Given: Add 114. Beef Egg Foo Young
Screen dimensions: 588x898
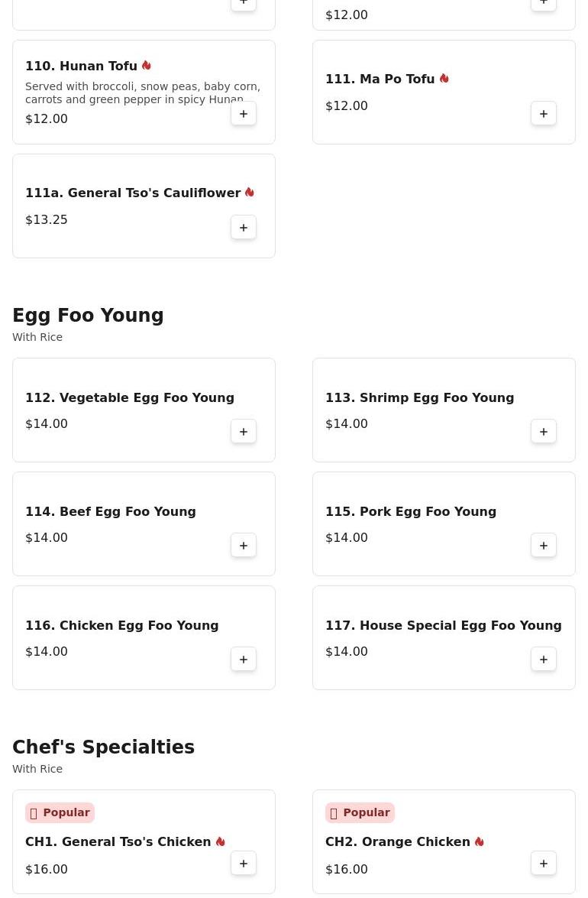Looking at the screenshot, I should click(243, 545).
